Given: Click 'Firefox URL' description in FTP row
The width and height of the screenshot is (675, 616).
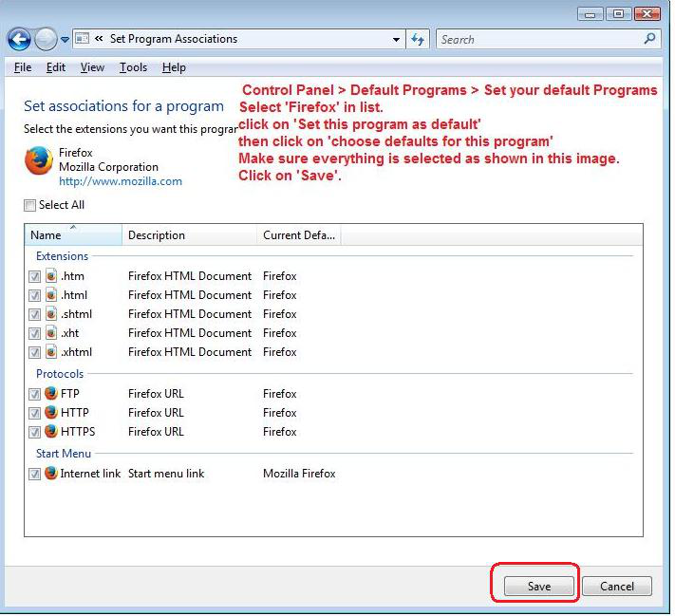Looking at the screenshot, I should coord(156,394).
